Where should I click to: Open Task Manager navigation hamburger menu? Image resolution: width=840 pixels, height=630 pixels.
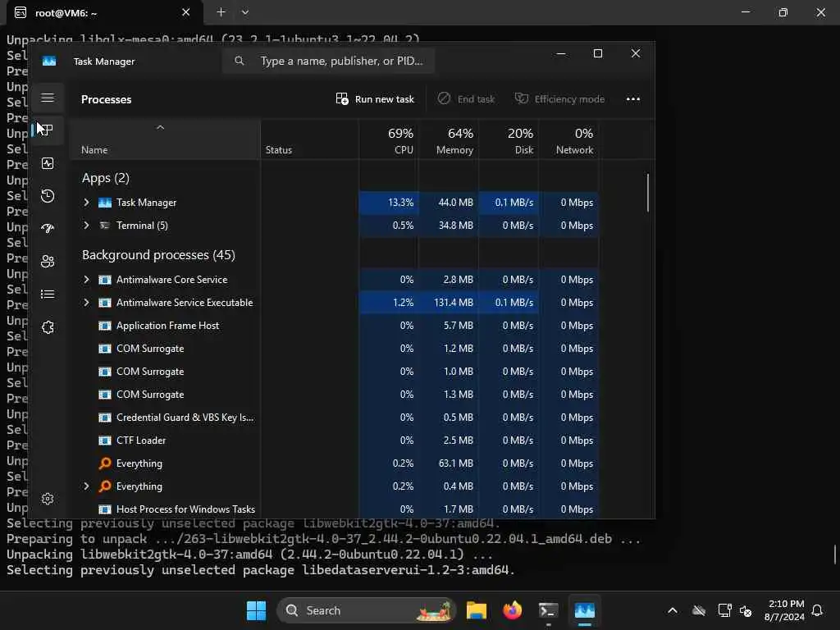(x=48, y=98)
